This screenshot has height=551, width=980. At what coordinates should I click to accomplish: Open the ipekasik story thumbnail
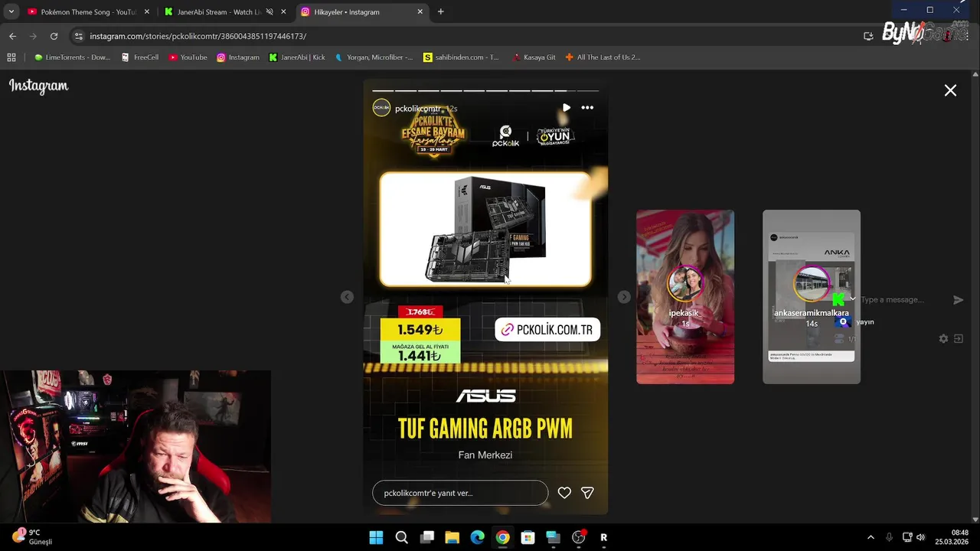click(685, 297)
